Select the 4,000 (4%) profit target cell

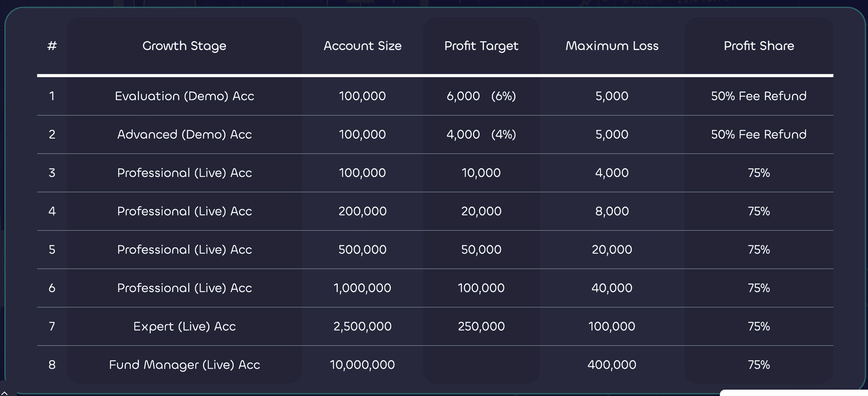coord(481,135)
